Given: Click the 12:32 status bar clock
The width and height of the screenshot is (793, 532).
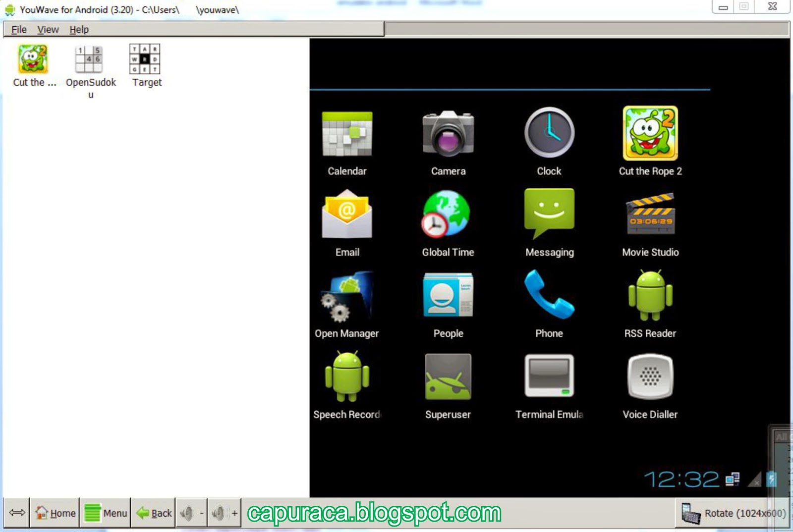Looking at the screenshot, I should [x=681, y=479].
